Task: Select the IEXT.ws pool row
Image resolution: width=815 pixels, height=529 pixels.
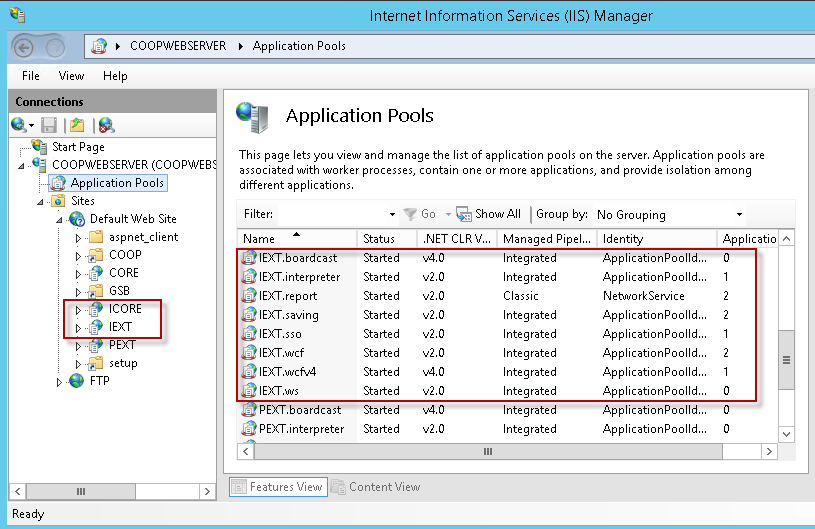Action: pyautogui.click(x=507, y=391)
